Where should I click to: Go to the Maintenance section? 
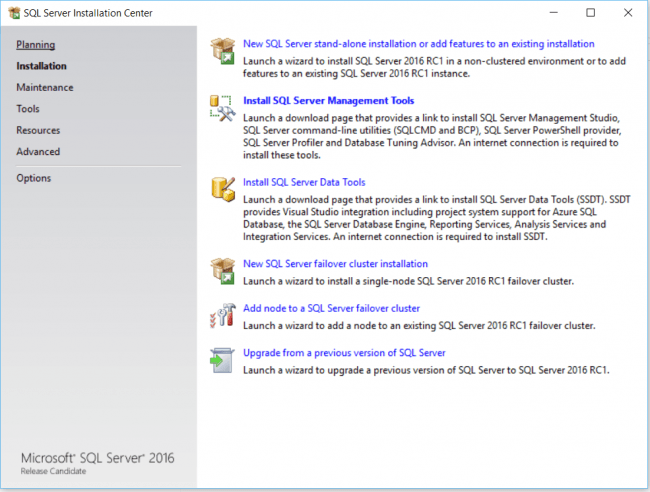tap(45, 87)
